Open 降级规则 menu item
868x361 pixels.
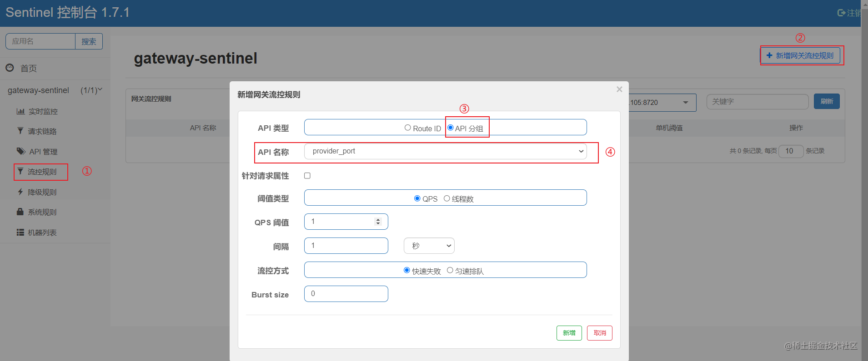42,192
